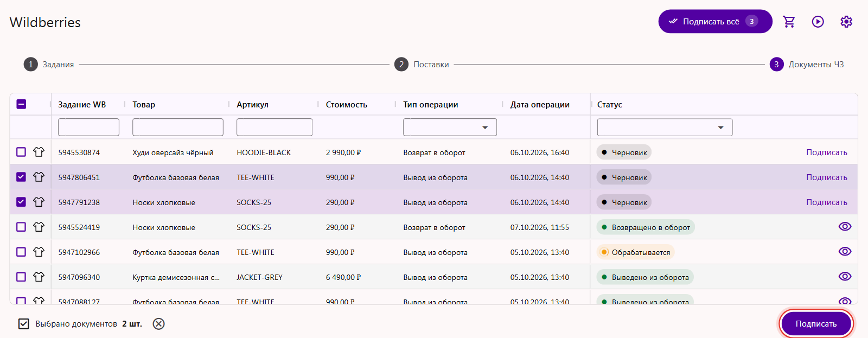Uncheck the checkbox for task 5947806451
868x338 pixels.
pyautogui.click(x=21, y=177)
